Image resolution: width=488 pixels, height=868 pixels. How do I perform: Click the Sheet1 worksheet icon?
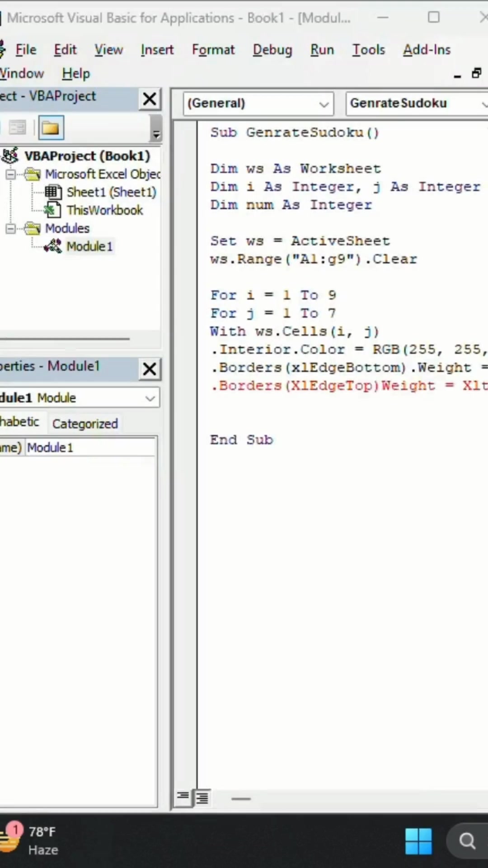(53, 192)
